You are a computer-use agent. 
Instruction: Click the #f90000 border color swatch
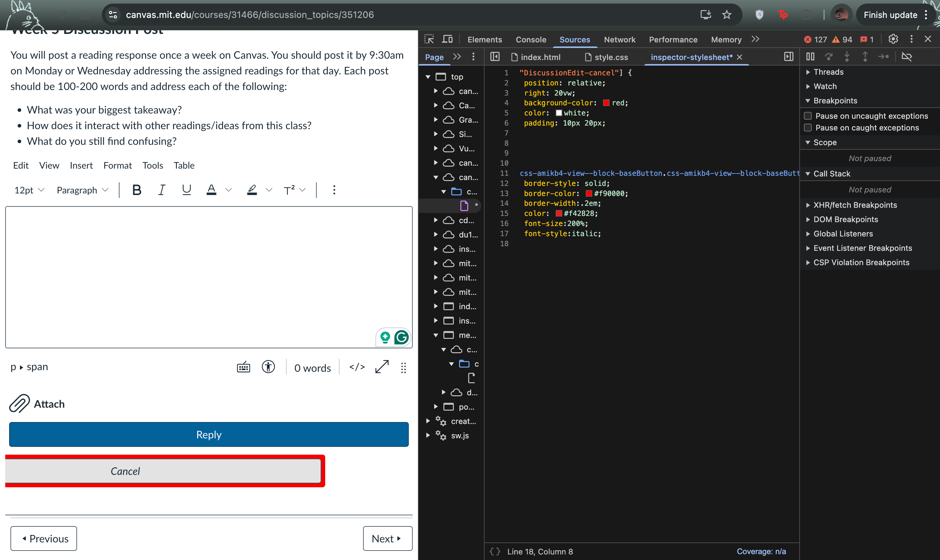(589, 194)
